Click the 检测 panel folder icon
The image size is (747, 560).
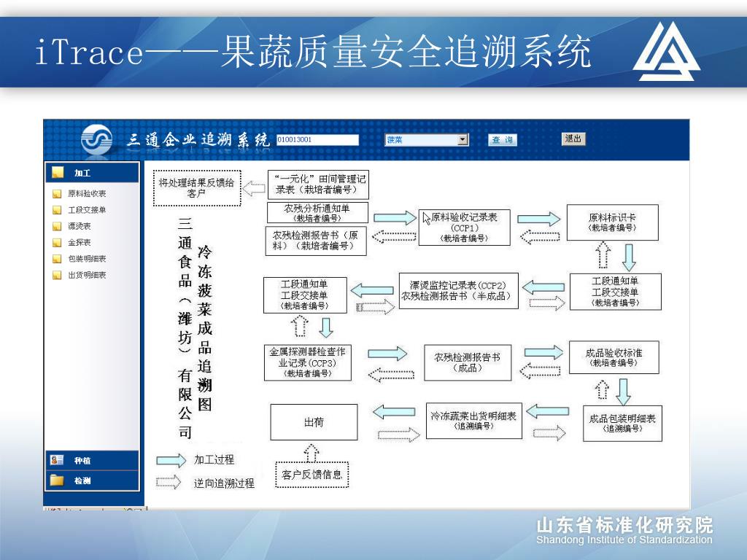[x=57, y=480]
